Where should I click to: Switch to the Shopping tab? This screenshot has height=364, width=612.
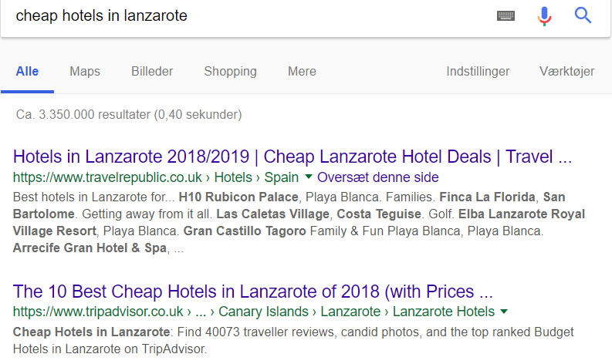tap(230, 72)
